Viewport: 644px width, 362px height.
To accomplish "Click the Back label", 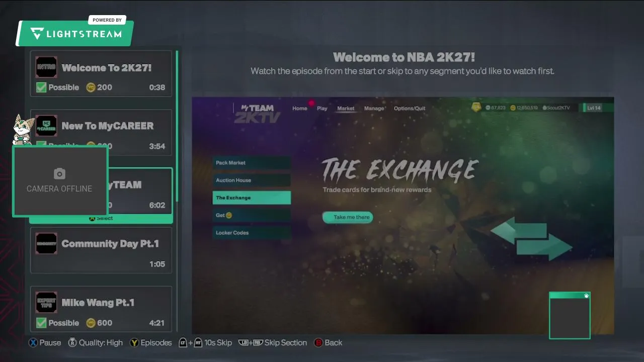I will click(334, 342).
